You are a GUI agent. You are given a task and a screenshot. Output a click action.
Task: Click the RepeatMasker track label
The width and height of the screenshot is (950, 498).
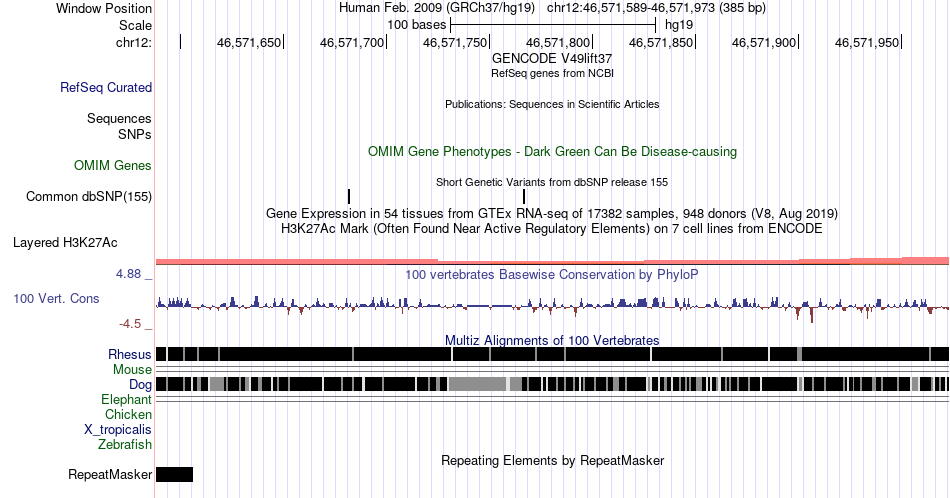(110, 474)
